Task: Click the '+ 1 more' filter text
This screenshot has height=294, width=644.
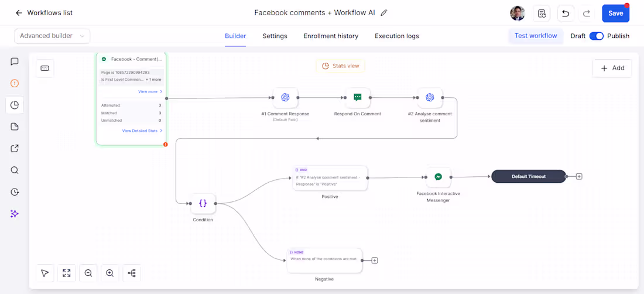Action: tap(153, 80)
